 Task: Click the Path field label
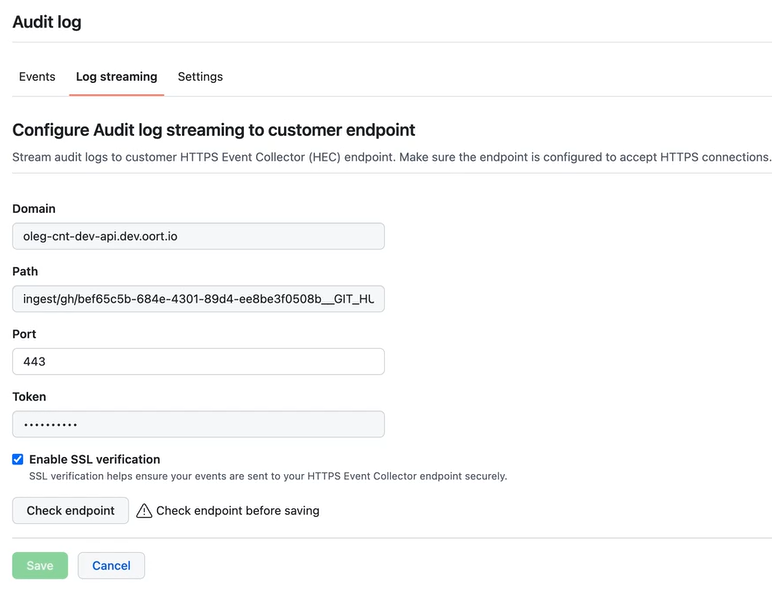tap(25, 271)
